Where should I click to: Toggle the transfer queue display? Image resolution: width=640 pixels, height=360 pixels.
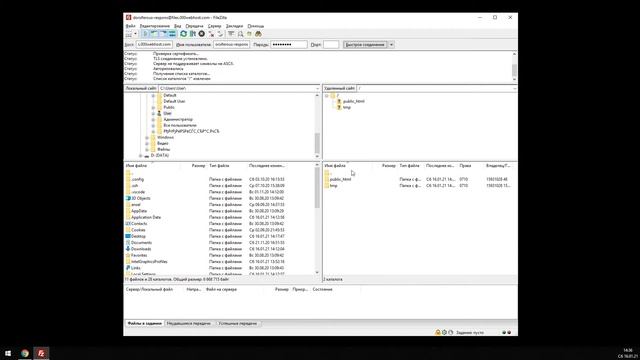tap(172, 34)
